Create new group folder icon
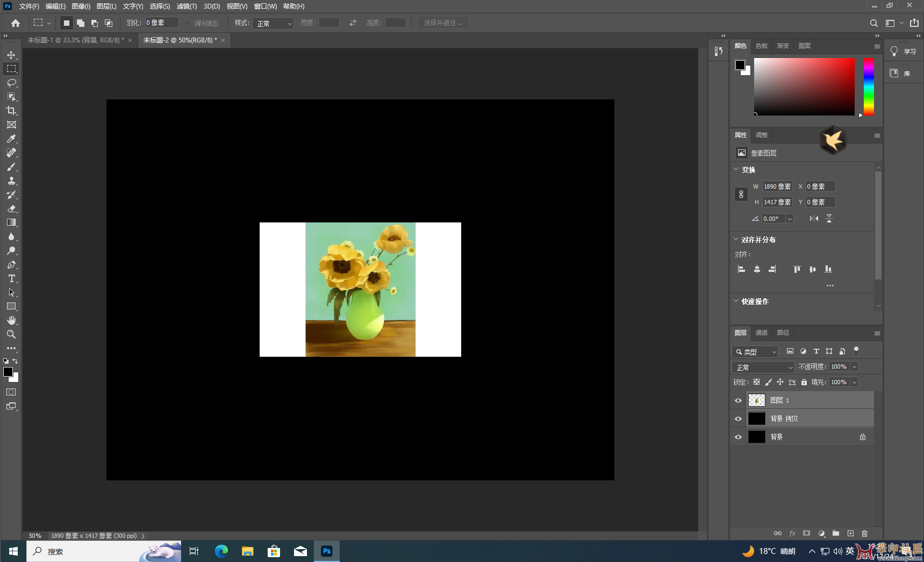Image resolution: width=924 pixels, height=562 pixels. pos(836,534)
